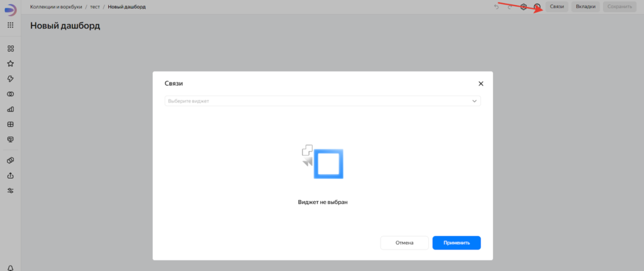Click the undo arrow in top toolbar

click(x=496, y=6)
